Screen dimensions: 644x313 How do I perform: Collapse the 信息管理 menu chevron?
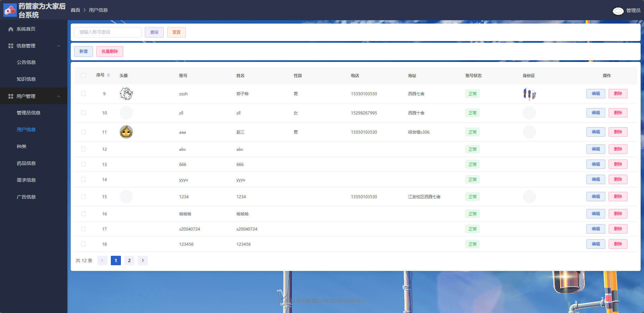pos(59,46)
